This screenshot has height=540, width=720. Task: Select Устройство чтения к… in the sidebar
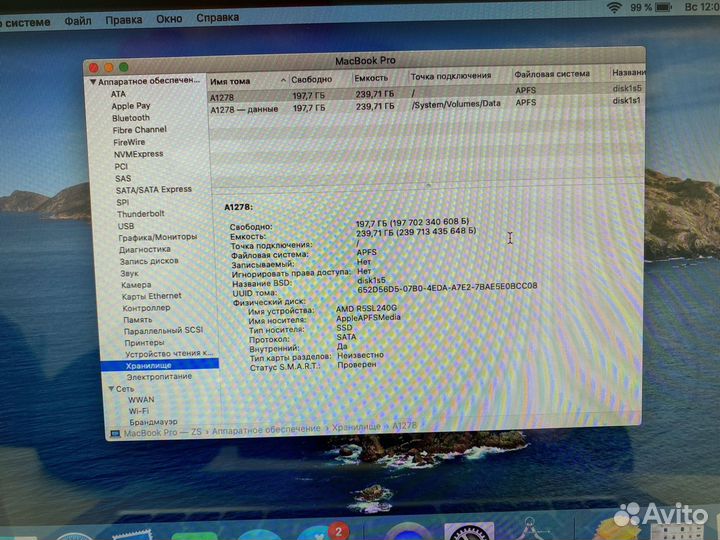pyautogui.click(x=169, y=354)
